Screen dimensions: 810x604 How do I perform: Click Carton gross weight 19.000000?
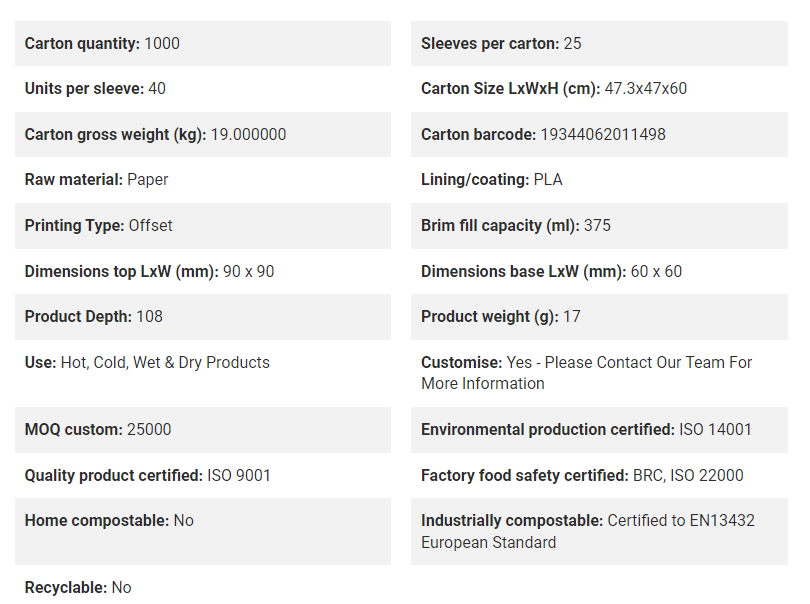point(202,134)
